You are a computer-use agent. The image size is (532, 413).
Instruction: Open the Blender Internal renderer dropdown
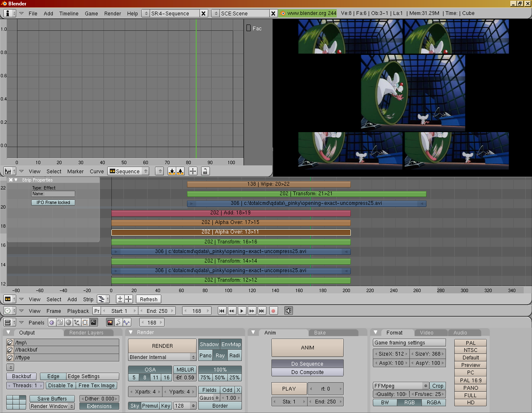(x=162, y=357)
